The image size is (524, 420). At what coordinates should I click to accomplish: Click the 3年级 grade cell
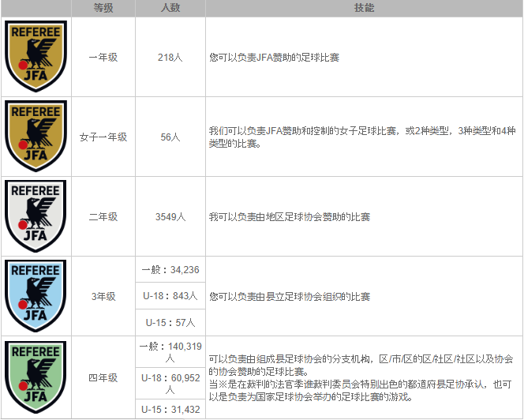click(x=103, y=296)
